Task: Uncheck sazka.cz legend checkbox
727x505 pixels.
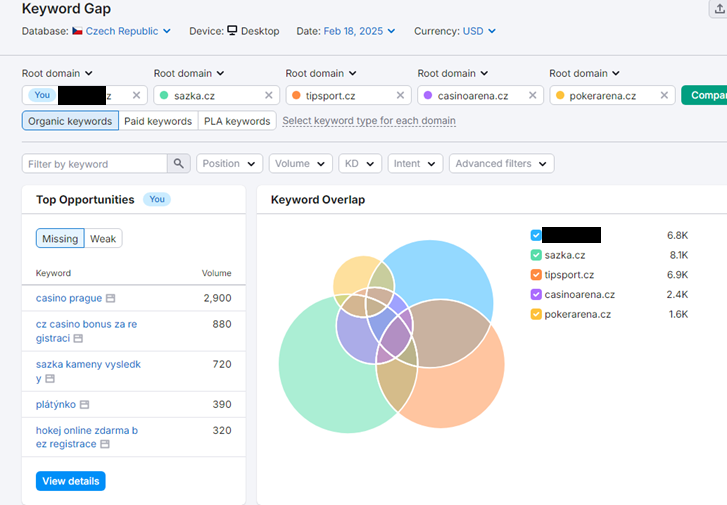Action: (x=536, y=255)
